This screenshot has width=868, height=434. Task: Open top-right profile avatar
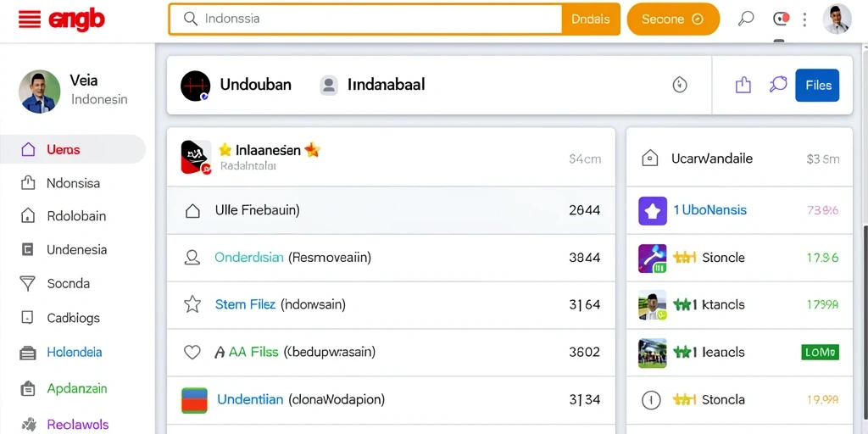pyautogui.click(x=837, y=19)
